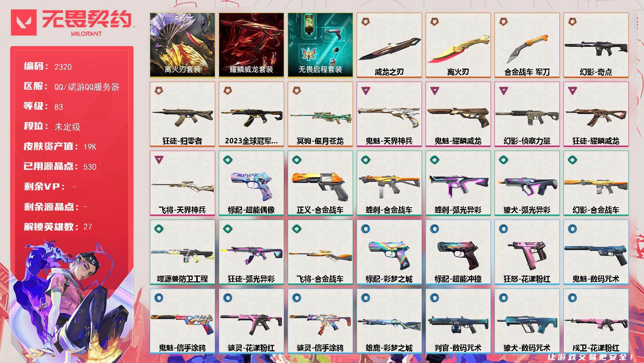
Task: Click the 戍卫-花漾粉红 rifle skin
Action: 596,321
